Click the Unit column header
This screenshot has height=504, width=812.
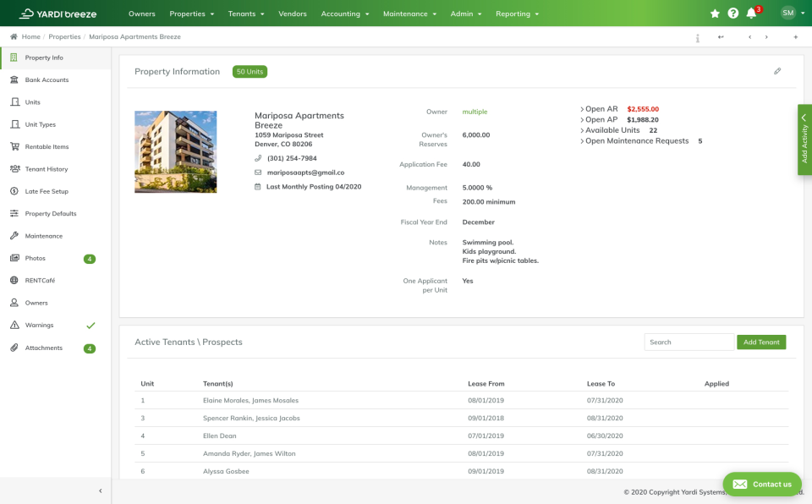pos(147,384)
